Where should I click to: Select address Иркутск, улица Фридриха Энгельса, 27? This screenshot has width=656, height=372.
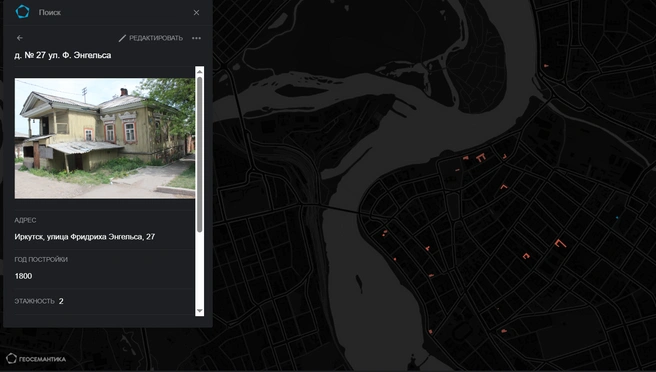pos(85,237)
